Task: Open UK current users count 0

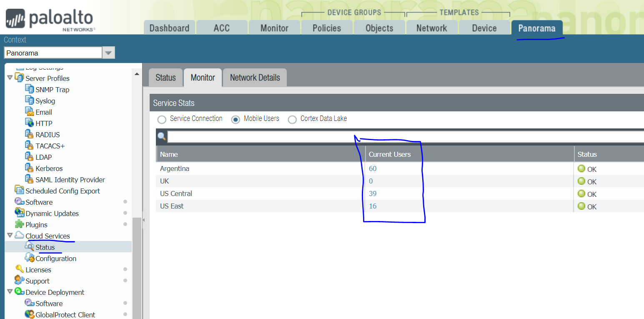Action: 371,181
